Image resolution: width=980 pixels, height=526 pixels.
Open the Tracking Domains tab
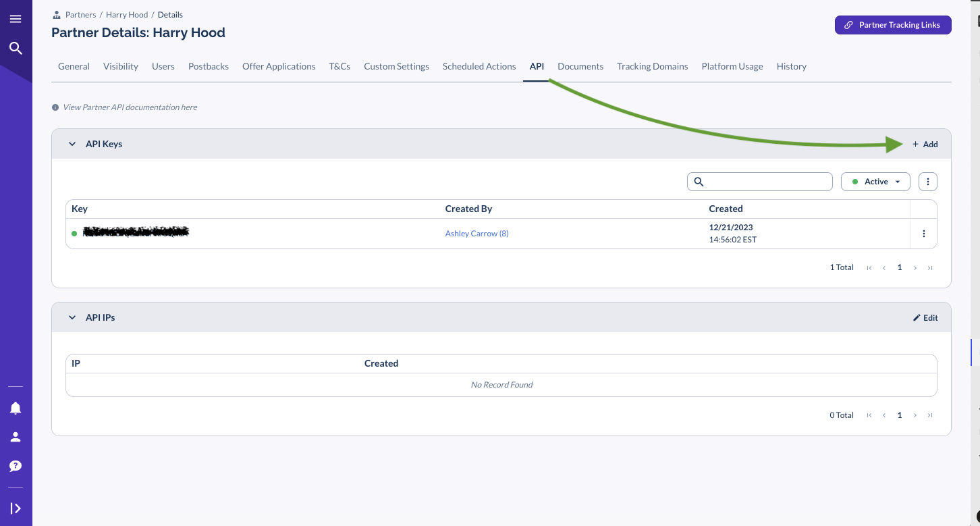point(653,66)
